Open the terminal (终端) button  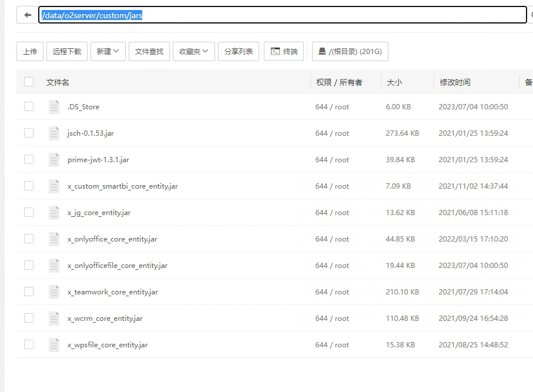tap(284, 52)
